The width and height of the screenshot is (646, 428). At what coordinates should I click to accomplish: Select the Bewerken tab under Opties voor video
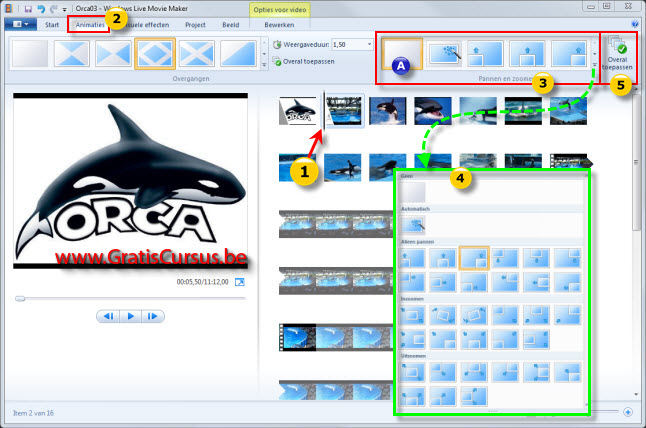coord(279,25)
